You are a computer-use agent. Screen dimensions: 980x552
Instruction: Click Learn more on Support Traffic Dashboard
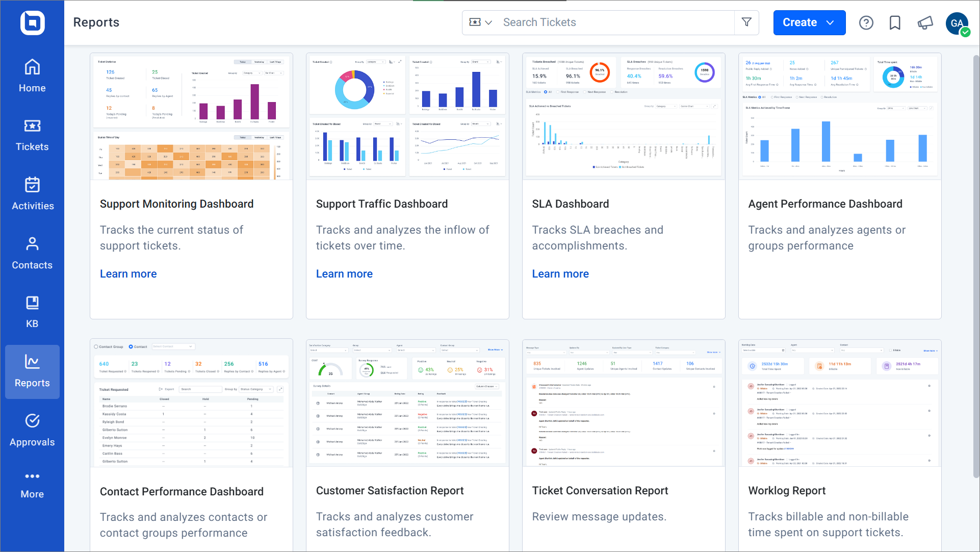345,273
